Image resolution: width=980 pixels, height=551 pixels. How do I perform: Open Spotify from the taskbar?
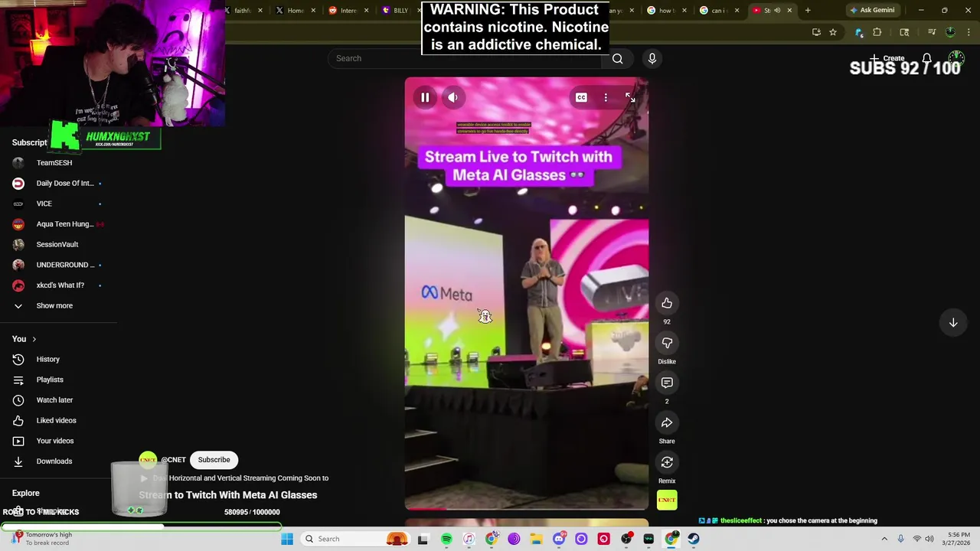coord(446,539)
